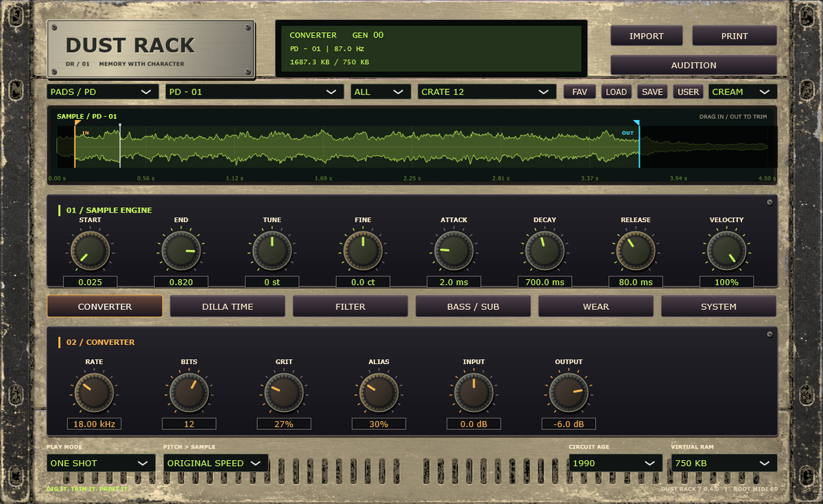823x504 pixels.
Task: Open the CIRCUIT AGE dropdown
Action: point(616,463)
